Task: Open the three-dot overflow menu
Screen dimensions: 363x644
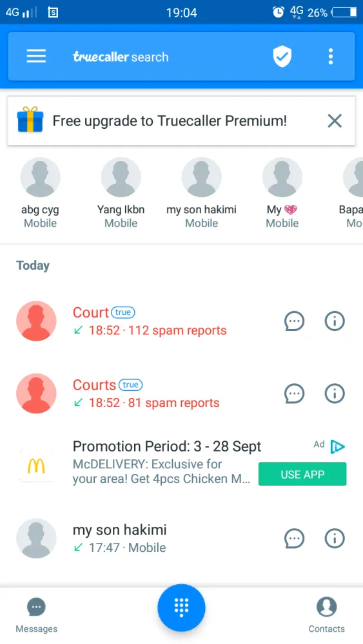Action: 331,57
